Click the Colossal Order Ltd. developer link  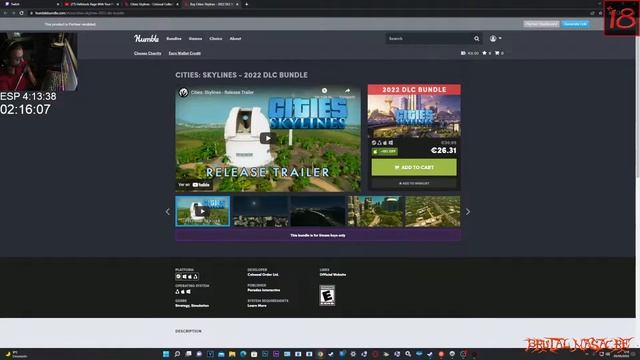point(263,275)
